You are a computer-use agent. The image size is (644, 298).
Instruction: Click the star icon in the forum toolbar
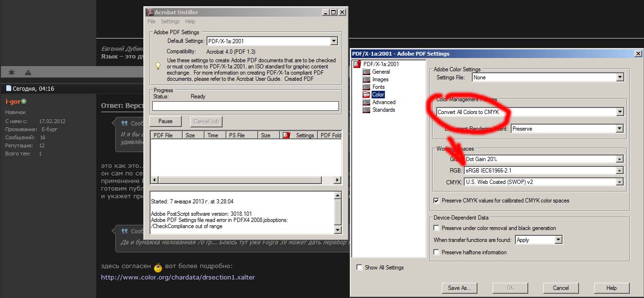click(12, 72)
